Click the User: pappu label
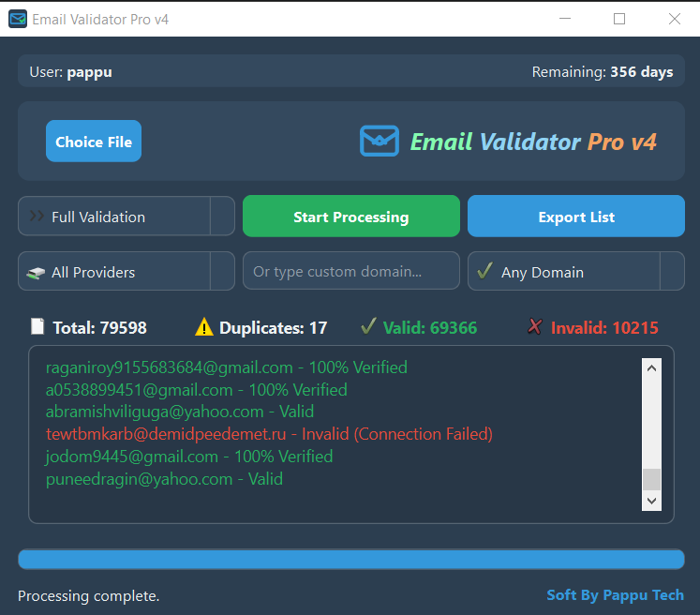This screenshot has width=700, height=615. (x=70, y=72)
